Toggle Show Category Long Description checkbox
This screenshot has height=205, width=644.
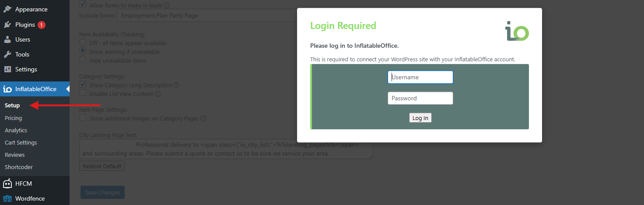[x=83, y=85]
